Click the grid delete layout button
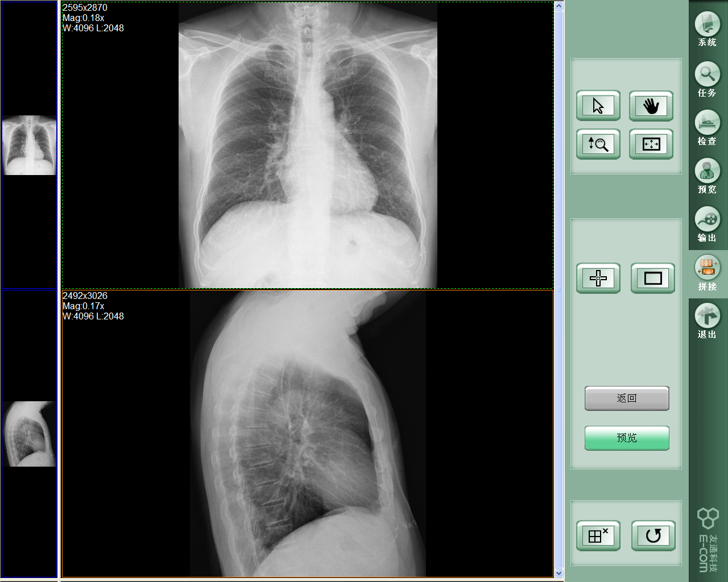 coord(598,535)
